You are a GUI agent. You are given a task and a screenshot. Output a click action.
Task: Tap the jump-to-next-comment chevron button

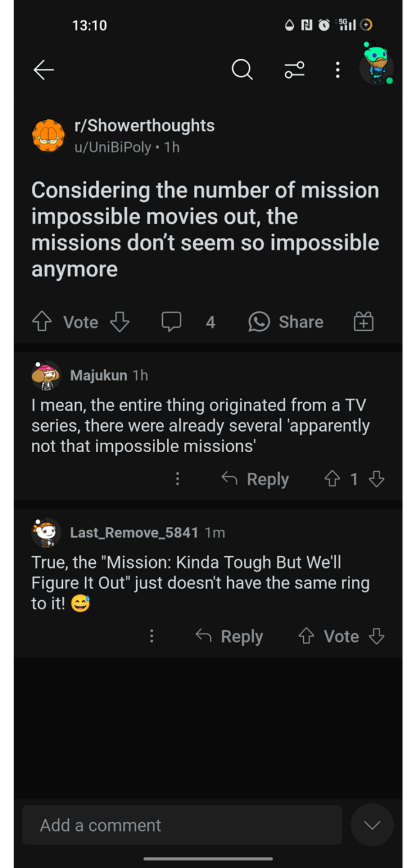(x=372, y=825)
